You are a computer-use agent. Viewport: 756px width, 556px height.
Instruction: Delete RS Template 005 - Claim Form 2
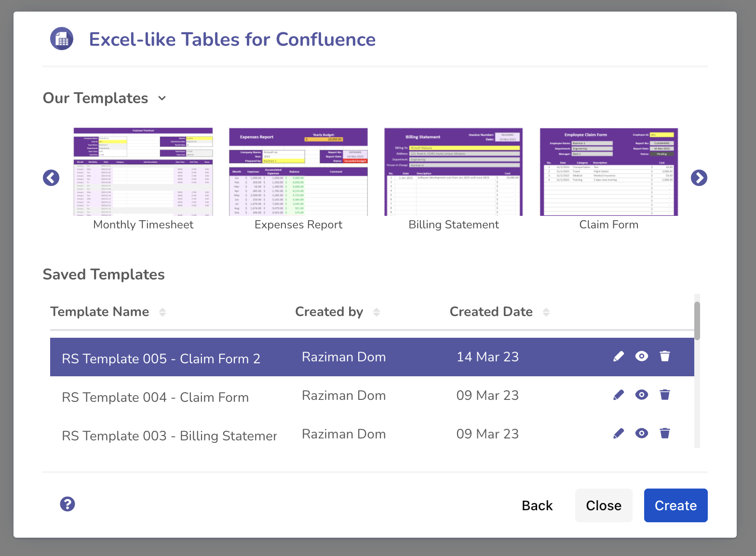tap(665, 357)
